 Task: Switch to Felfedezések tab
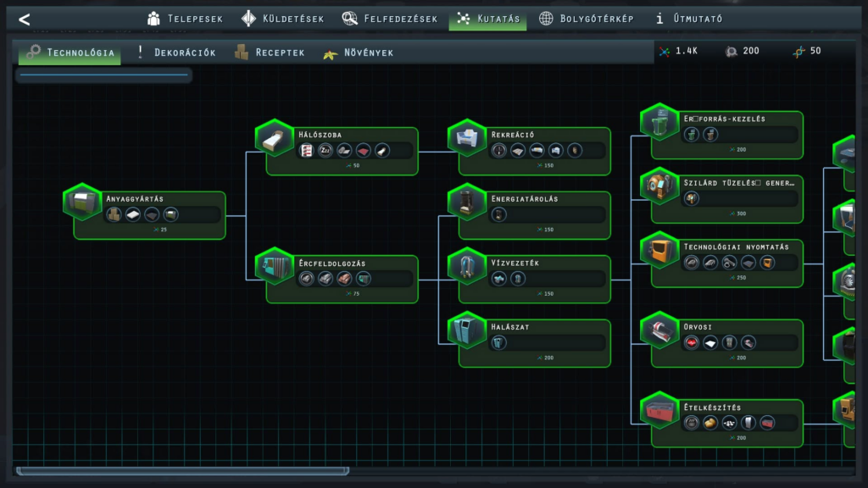pyautogui.click(x=390, y=19)
